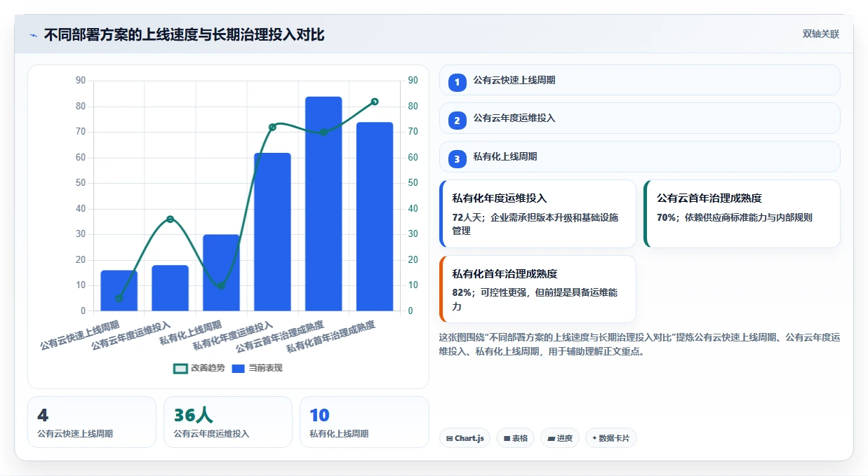Click the lightning icon beside the title
The width and height of the screenshot is (868, 476).
pos(33,34)
